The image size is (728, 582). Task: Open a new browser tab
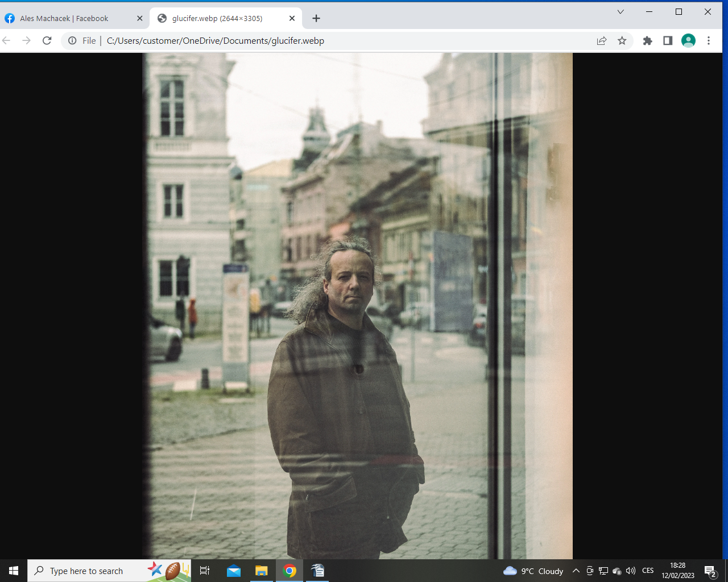[x=316, y=18]
